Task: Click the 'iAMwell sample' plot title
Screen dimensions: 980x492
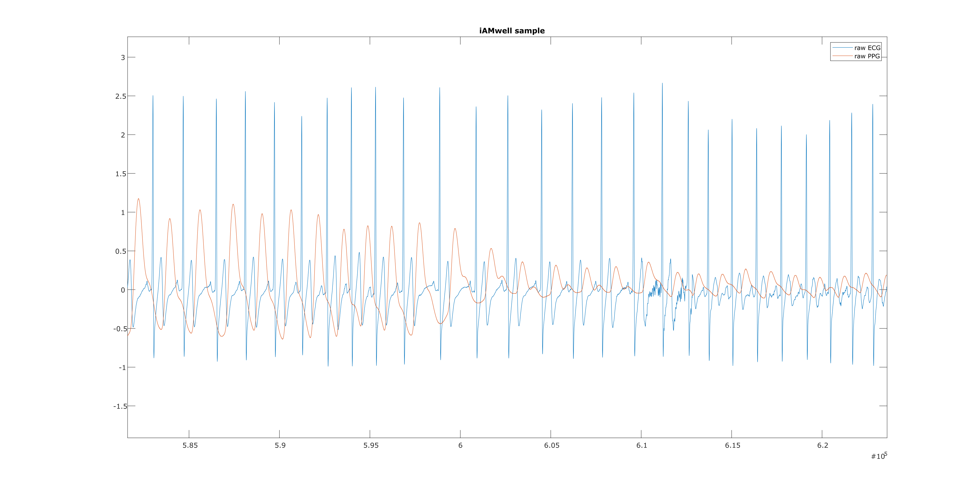Action: click(512, 31)
